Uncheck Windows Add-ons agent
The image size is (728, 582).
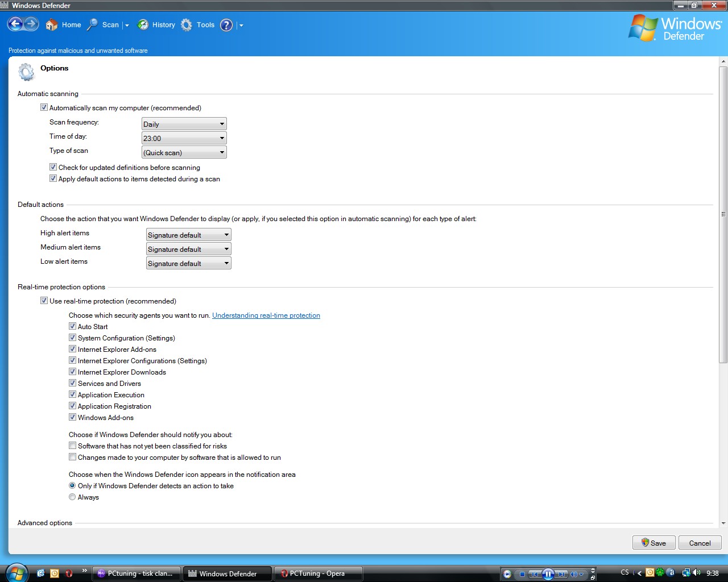pos(72,417)
